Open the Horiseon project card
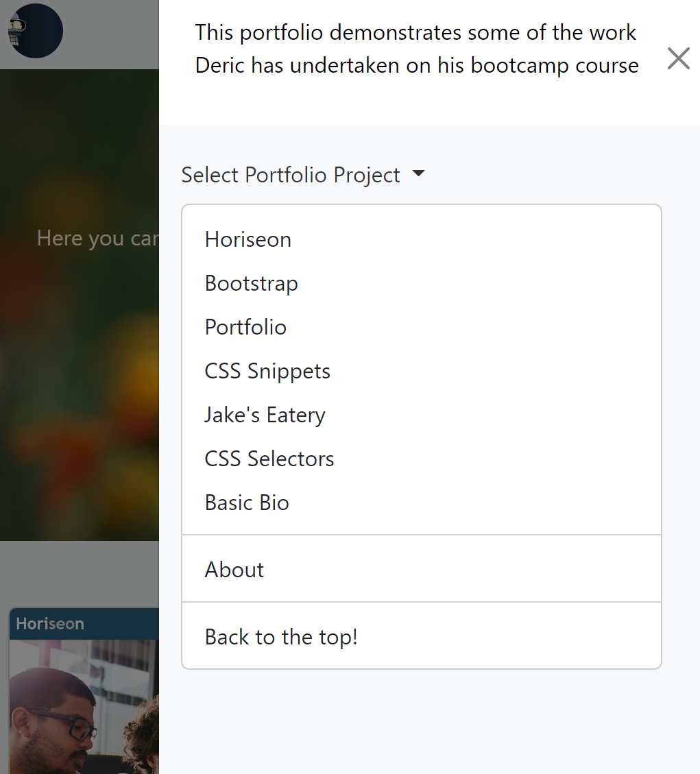The width and height of the screenshot is (700, 774). 79,706
